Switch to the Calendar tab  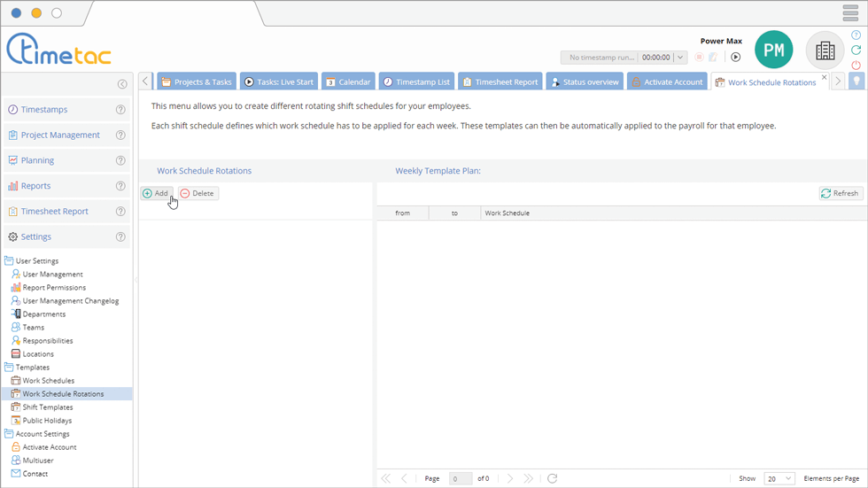pyautogui.click(x=348, y=81)
